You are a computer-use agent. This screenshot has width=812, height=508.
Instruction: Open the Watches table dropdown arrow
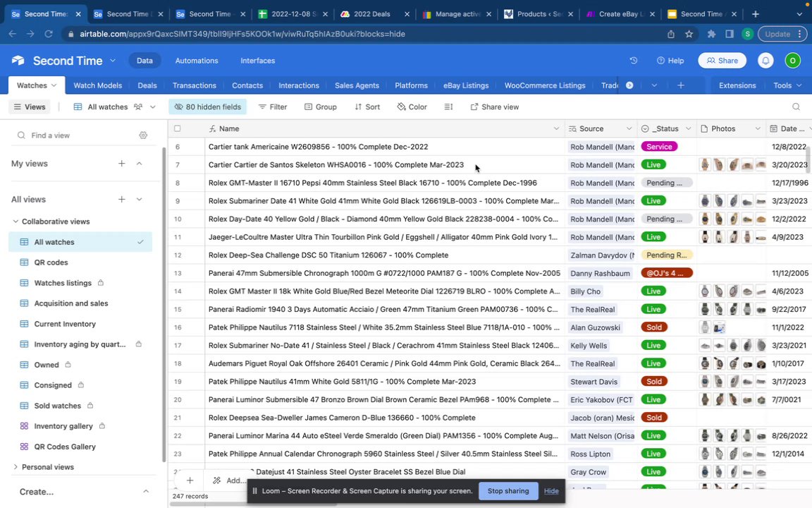54,85
